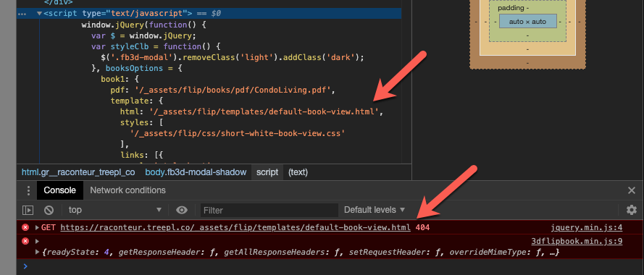This screenshot has height=275, width=644.
Task: Open the Default levels dropdown
Action: (375, 210)
